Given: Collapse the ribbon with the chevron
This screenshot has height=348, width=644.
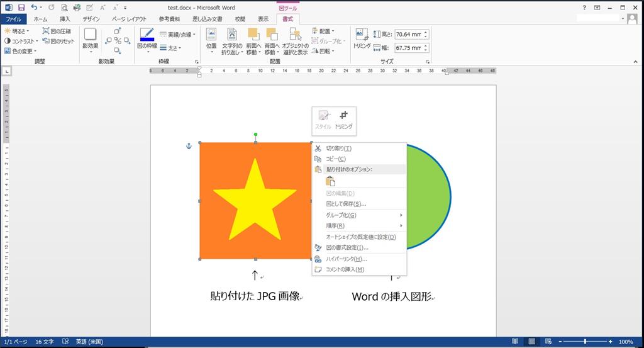Looking at the screenshot, I should click(635, 62).
